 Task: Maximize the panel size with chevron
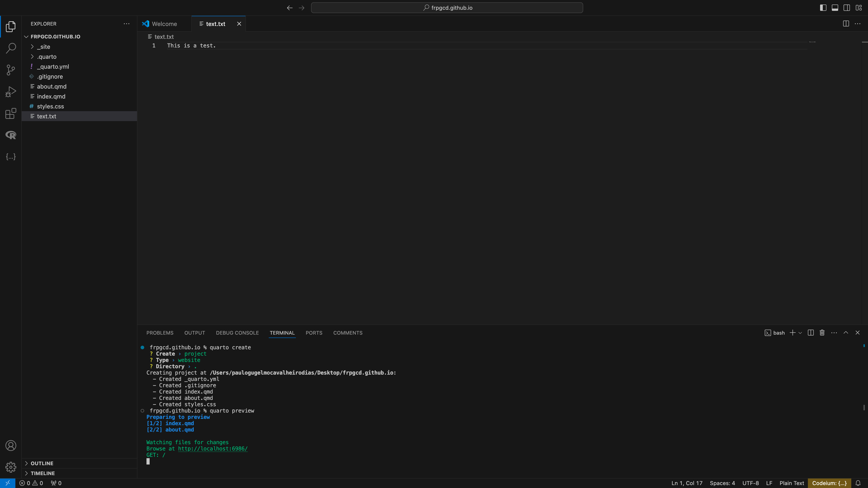point(846,333)
